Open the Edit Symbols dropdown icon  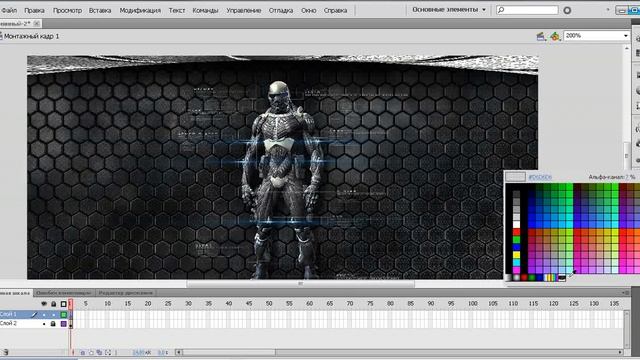555,37
